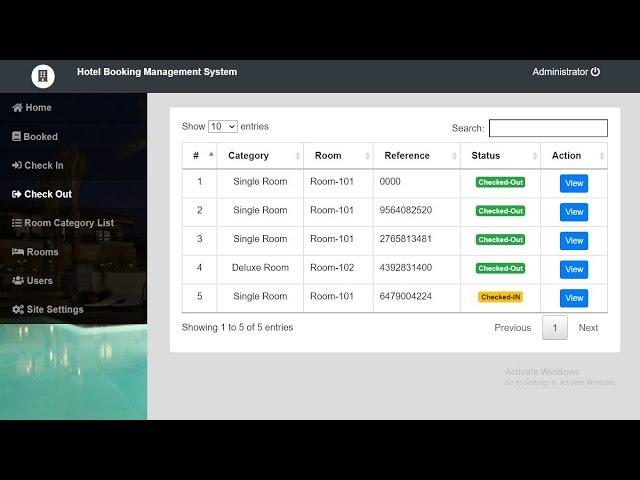View booking with reference 0000
The height and width of the screenshot is (480, 640).
coord(574,183)
